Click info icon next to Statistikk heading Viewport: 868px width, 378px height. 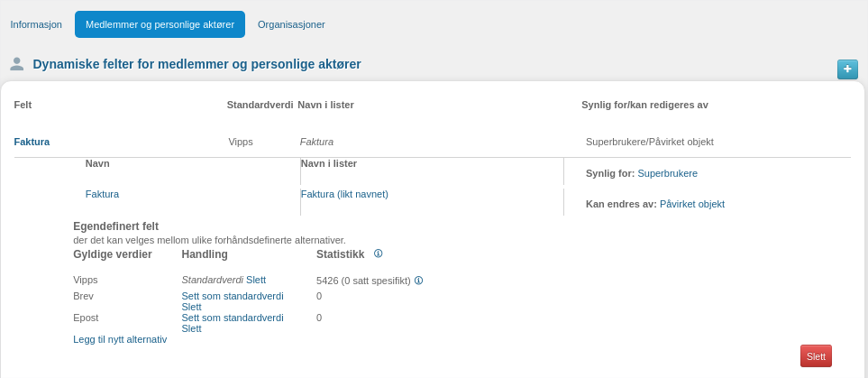378,254
